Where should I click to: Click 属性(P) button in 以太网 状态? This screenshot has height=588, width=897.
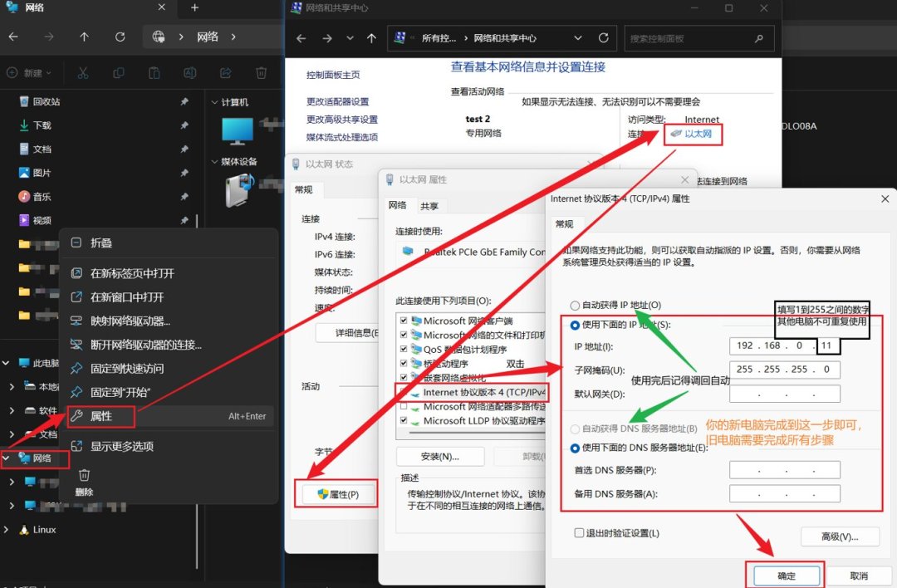(x=337, y=495)
